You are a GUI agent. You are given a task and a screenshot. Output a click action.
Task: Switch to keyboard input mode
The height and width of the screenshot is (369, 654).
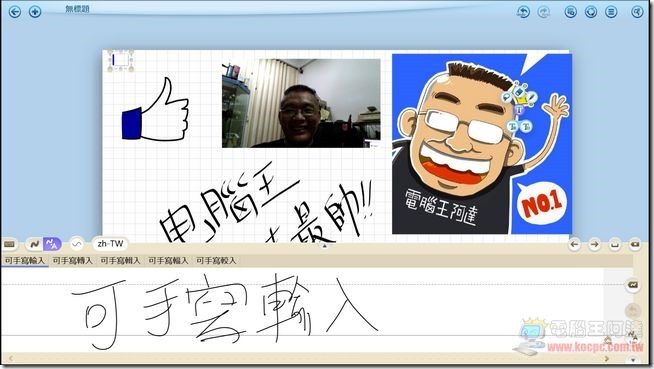click(x=10, y=244)
